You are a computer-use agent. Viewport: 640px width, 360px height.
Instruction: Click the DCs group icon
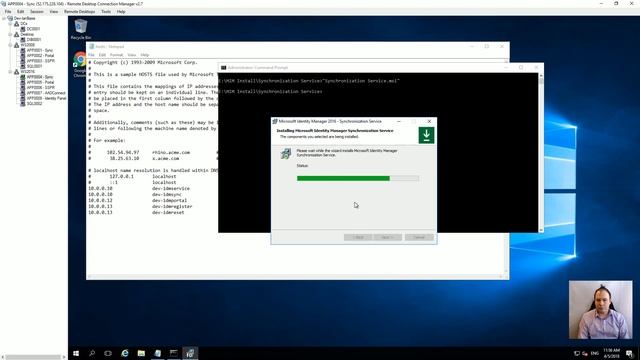point(16,24)
